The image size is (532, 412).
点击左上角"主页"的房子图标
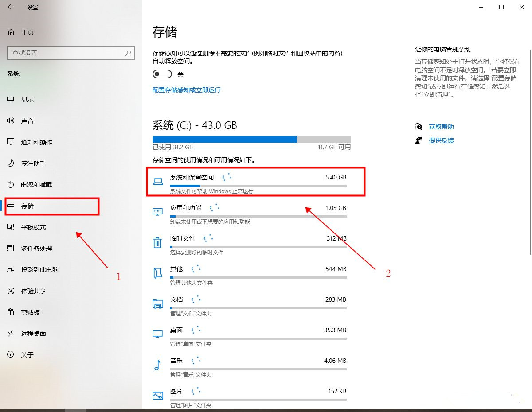[x=10, y=32]
